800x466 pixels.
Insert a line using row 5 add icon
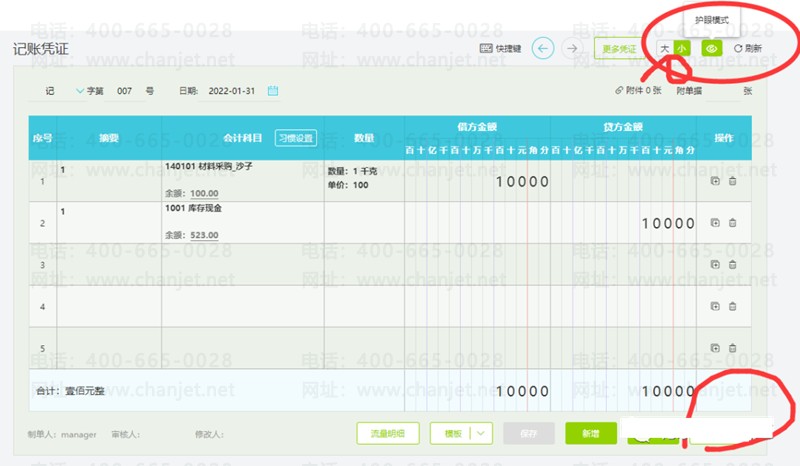[x=715, y=348]
